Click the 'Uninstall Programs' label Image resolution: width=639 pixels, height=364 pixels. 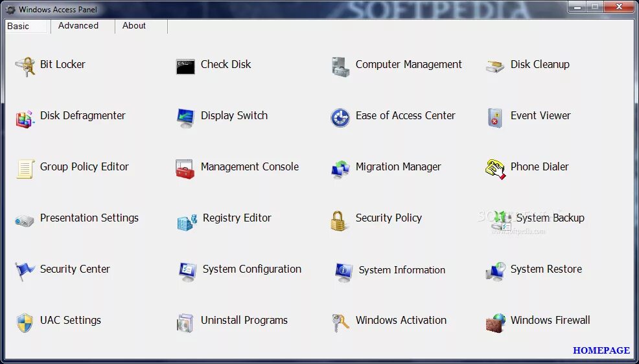point(244,321)
